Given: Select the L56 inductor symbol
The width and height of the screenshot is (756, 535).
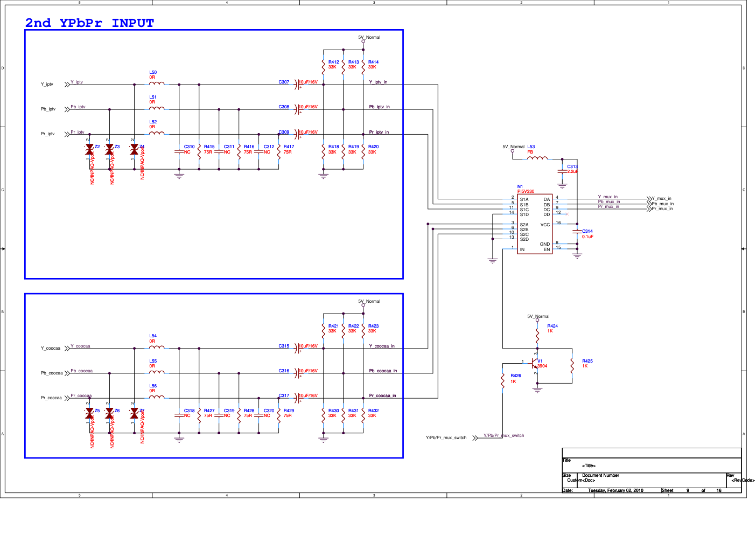Looking at the screenshot, I should (157, 397).
